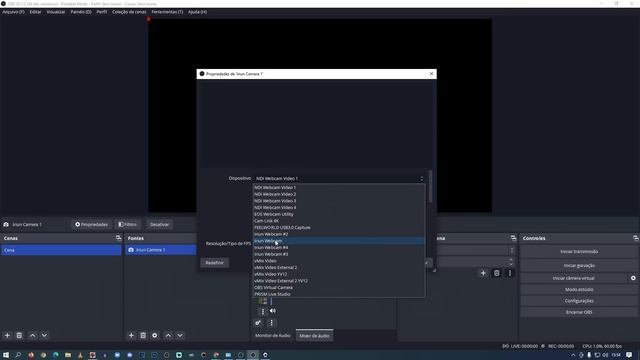Open Windows taskbar search

18,355
